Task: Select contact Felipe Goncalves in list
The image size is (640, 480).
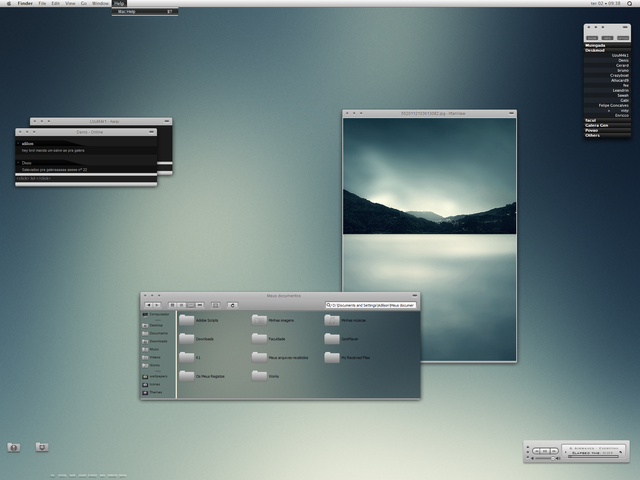Action: point(612,105)
